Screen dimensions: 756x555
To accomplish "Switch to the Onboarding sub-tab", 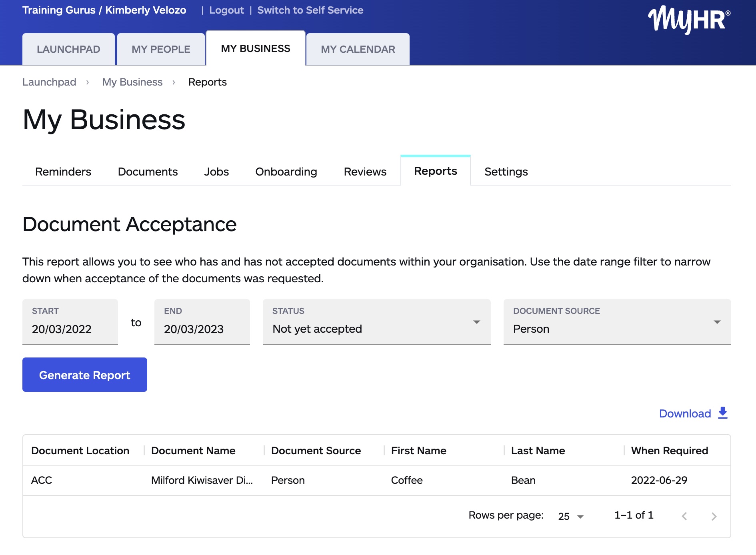I will tap(286, 172).
